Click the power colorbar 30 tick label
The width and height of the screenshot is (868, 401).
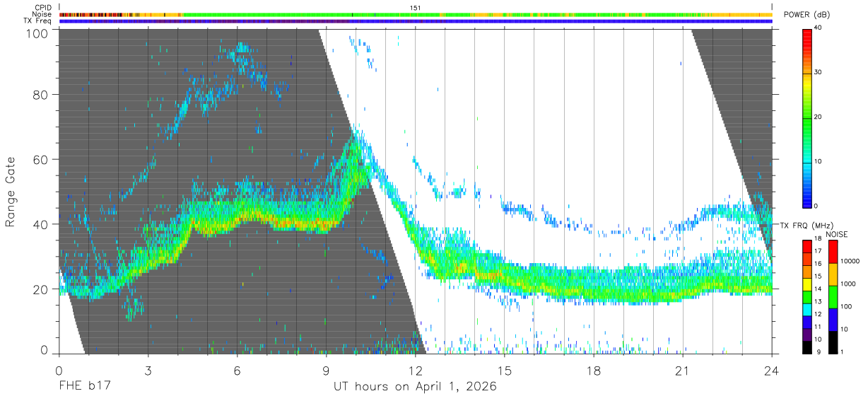pos(819,72)
